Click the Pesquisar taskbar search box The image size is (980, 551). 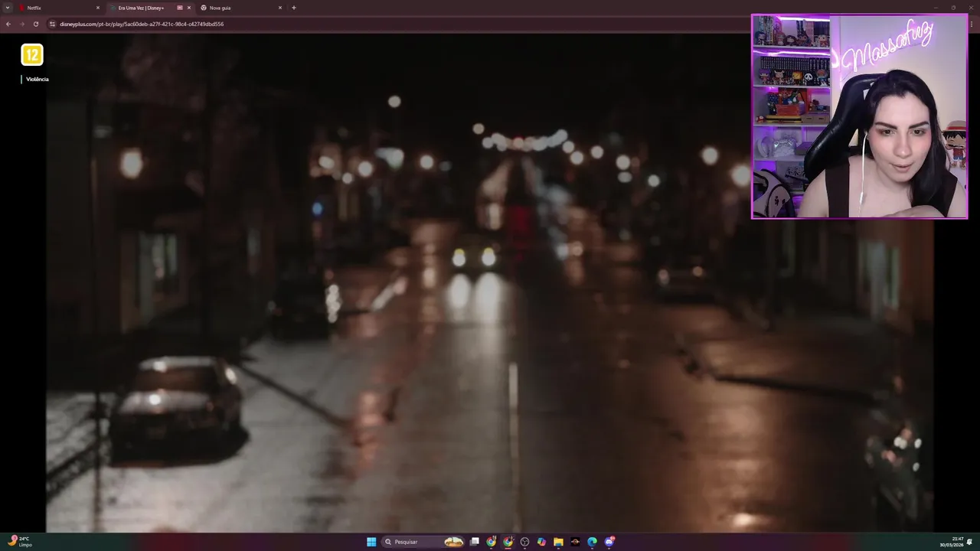click(423, 542)
